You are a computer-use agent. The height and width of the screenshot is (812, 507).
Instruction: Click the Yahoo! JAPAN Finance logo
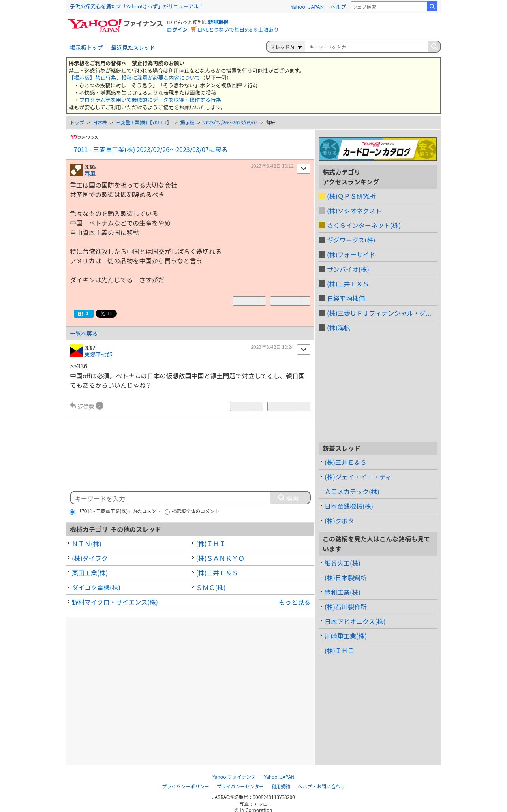click(x=115, y=26)
